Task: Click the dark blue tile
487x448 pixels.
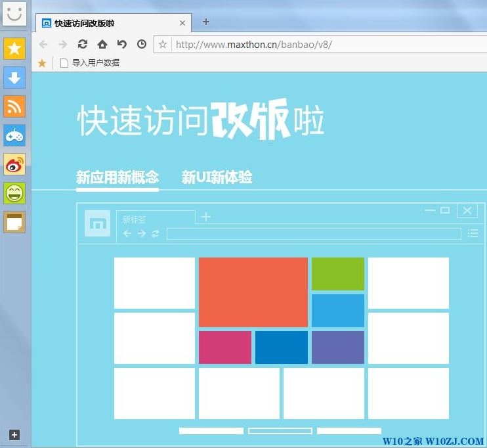Action: [x=282, y=347]
